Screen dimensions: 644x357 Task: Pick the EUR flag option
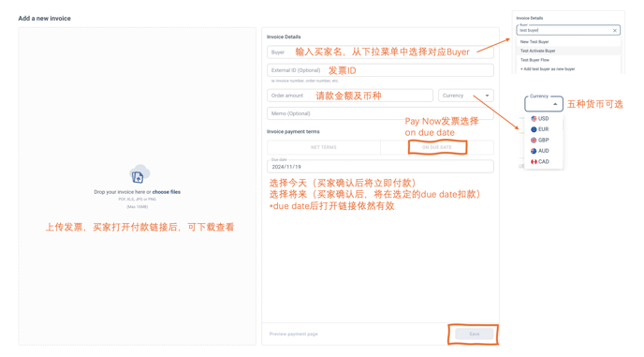pos(540,129)
